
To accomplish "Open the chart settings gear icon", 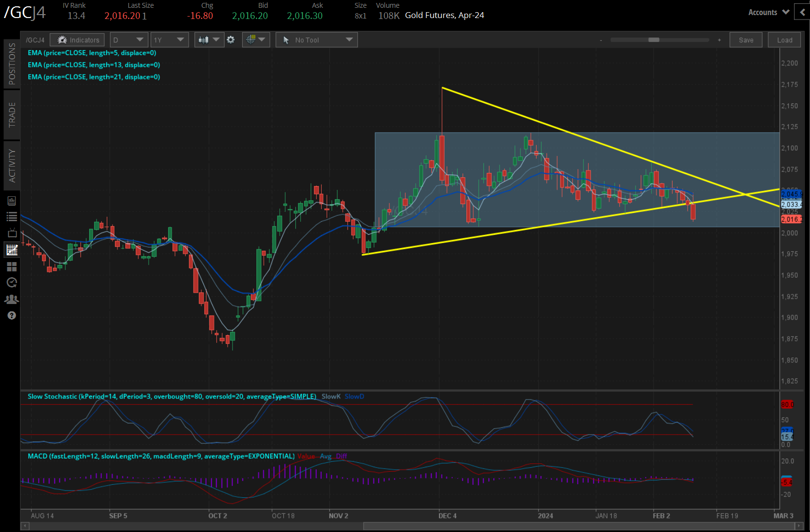I will point(231,40).
